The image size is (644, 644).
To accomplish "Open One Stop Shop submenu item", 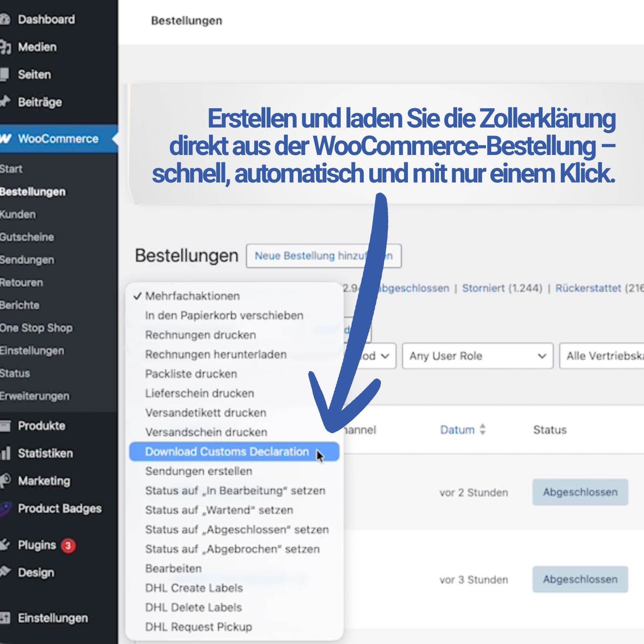I will pos(36,328).
